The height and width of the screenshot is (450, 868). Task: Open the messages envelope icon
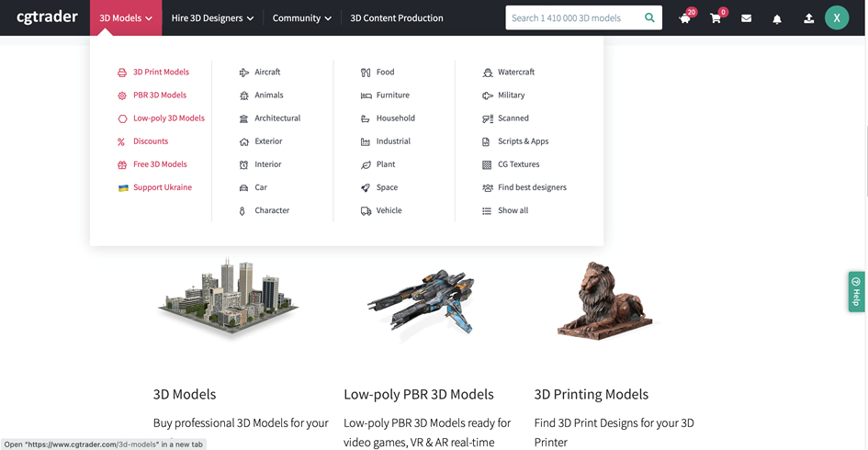pos(746,18)
